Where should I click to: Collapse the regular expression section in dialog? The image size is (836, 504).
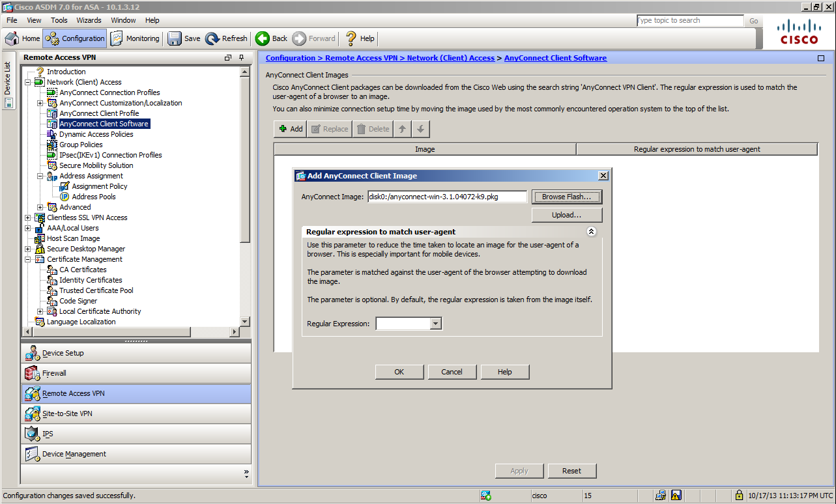pyautogui.click(x=592, y=231)
